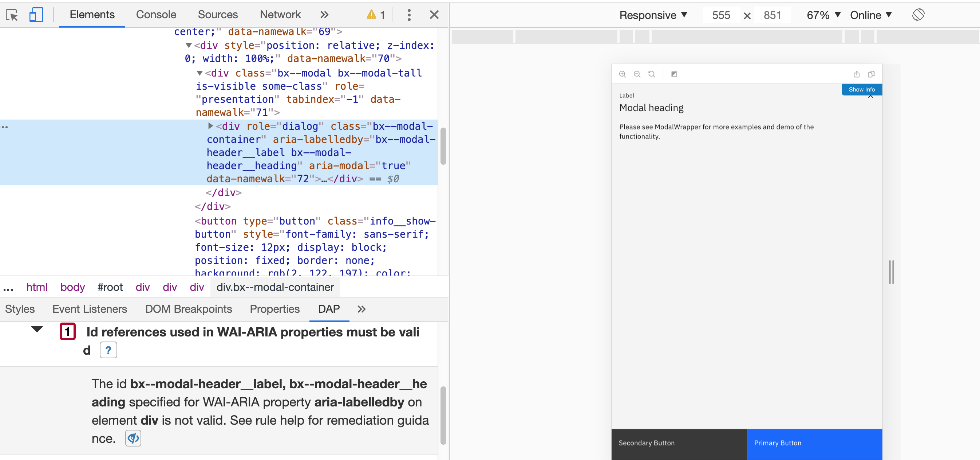Click the share icon above the preview

(856, 74)
